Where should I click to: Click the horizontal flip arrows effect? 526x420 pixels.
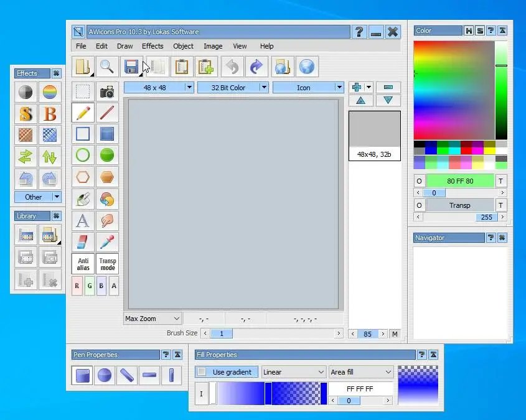[26, 157]
